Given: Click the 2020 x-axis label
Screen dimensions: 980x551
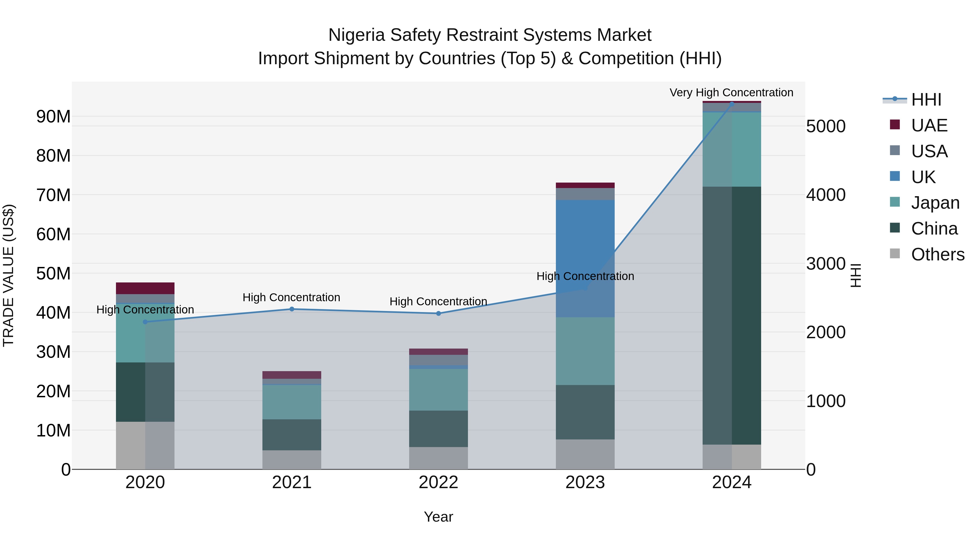Looking at the screenshot, I should (x=145, y=482).
